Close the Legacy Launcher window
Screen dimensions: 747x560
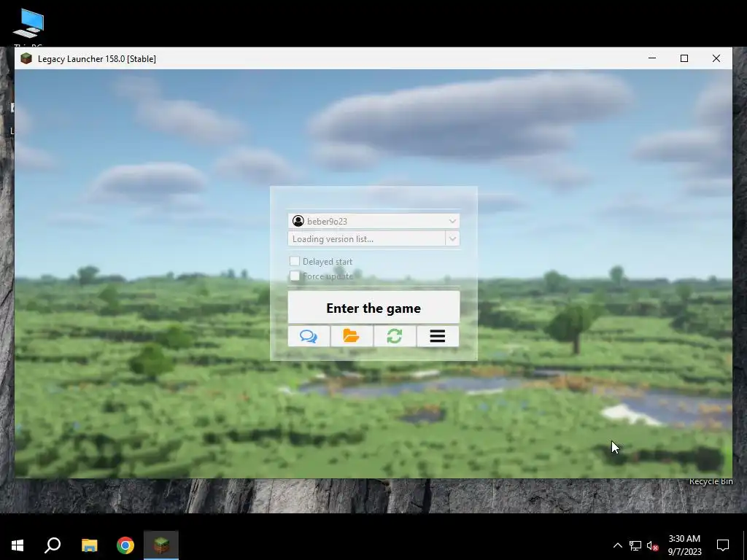pos(716,58)
